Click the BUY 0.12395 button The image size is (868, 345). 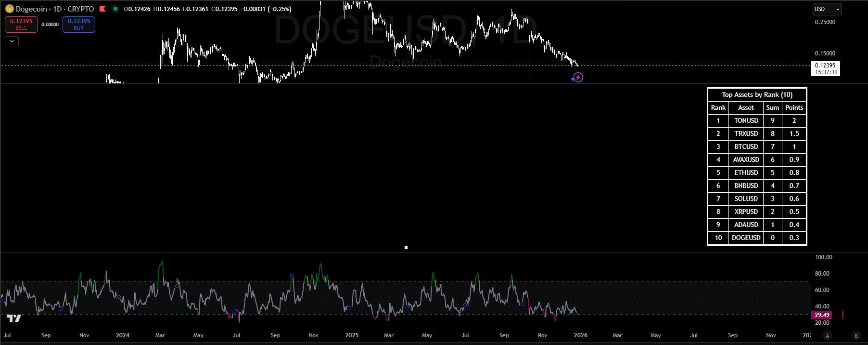tap(79, 24)
